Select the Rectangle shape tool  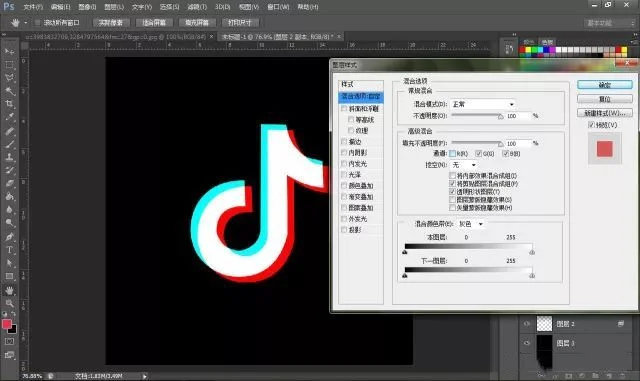[x=9, y=276]
